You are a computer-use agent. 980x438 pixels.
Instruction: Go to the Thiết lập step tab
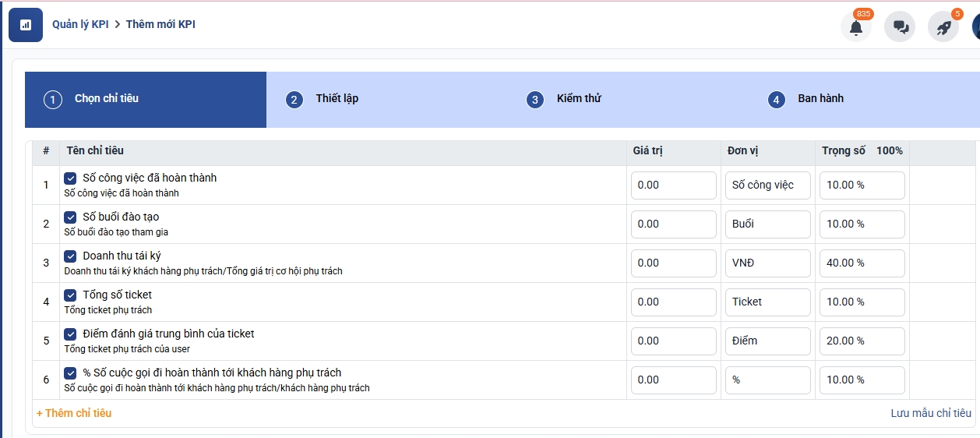point(336,99)
